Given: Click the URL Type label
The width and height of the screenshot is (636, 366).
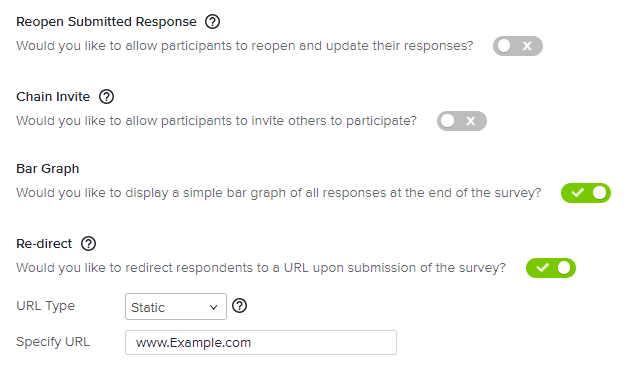Looking at the screenshot, I should pos(45,306).
